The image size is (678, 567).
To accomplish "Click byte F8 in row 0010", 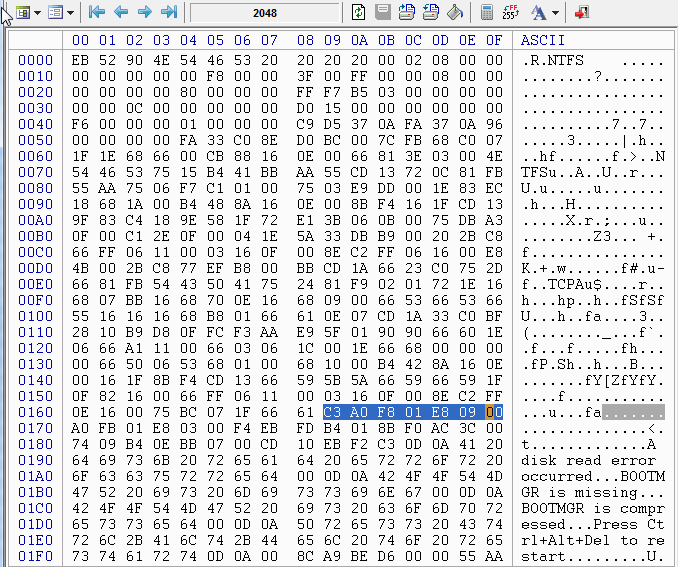I will (x=215, y=76).
